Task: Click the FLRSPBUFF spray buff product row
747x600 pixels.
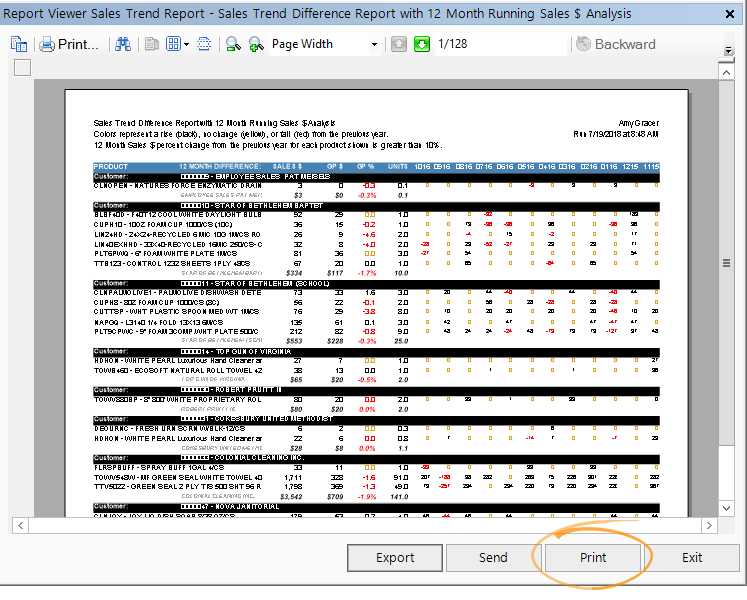Action: click(376, 468)
